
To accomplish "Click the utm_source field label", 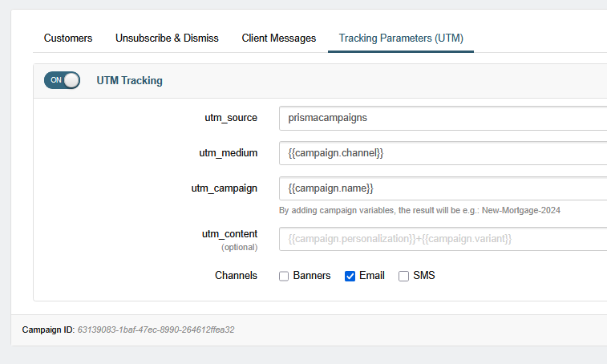I will [231, 118].
